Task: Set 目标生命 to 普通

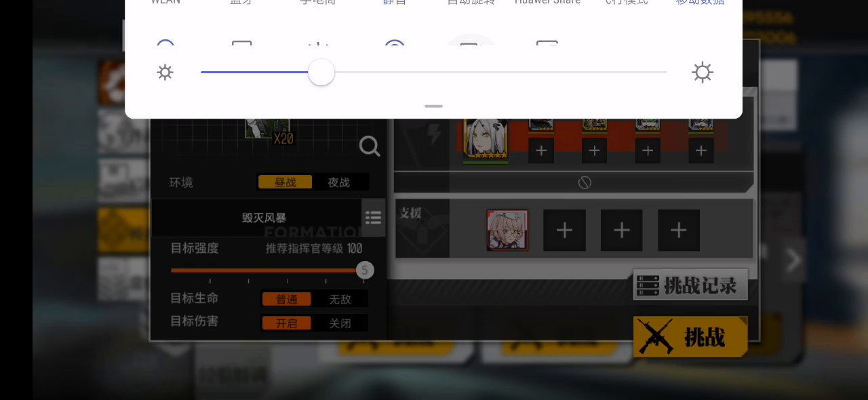Action: pyautogui.click(x=287, y=299)
